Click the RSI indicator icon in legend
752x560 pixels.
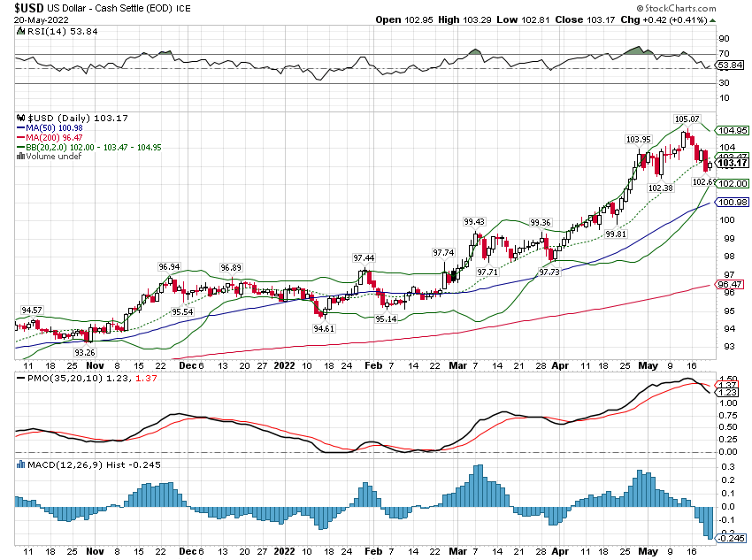22,32
